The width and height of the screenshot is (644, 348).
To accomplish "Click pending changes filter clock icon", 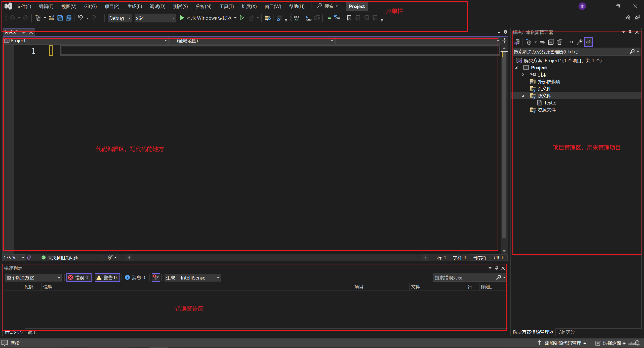I will tap(529, 42).
